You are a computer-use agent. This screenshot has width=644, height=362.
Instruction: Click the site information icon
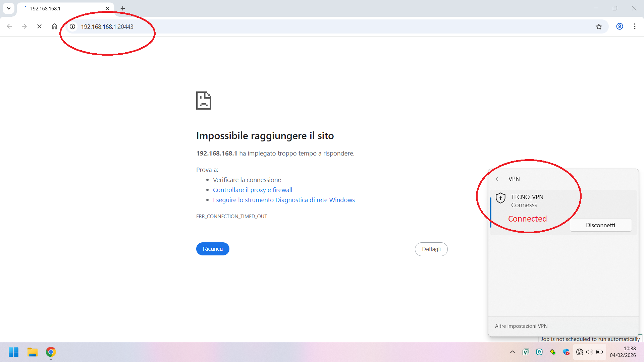click(x=72, y=26)
